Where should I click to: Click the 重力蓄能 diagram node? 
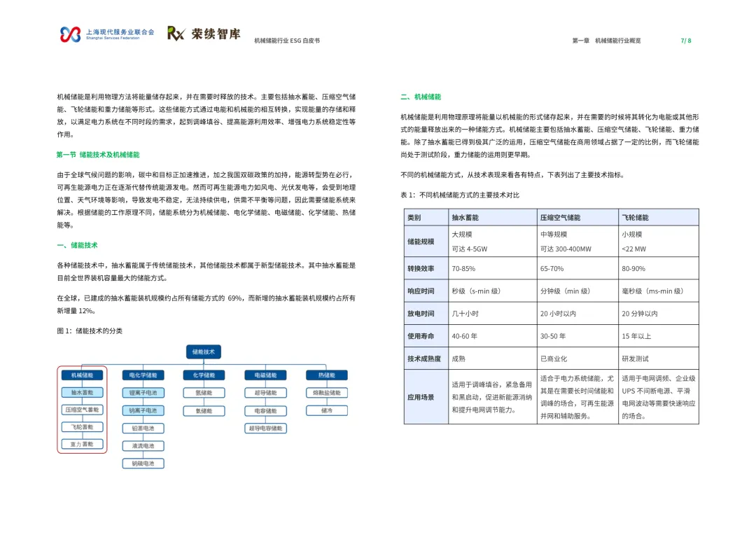(x=82, y=444)
